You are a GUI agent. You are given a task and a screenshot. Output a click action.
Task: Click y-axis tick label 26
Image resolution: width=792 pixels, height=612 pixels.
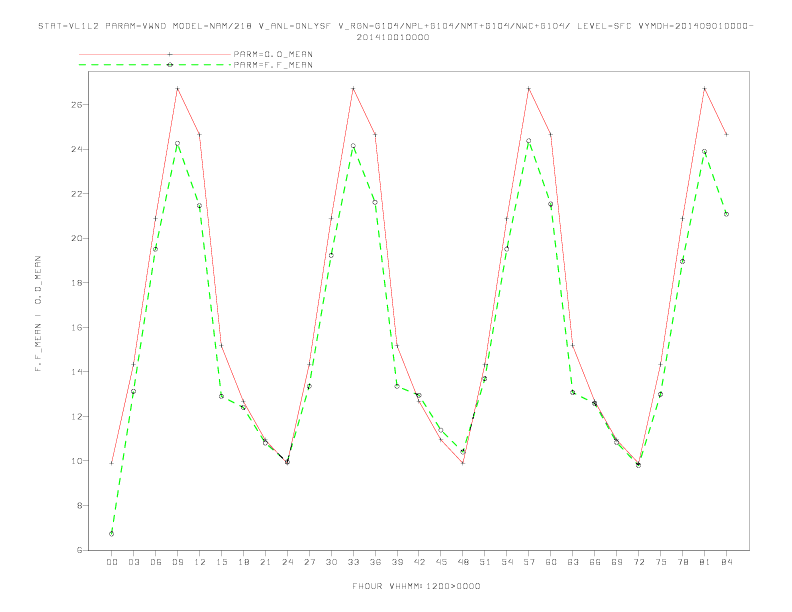click(x=77, y=105)
